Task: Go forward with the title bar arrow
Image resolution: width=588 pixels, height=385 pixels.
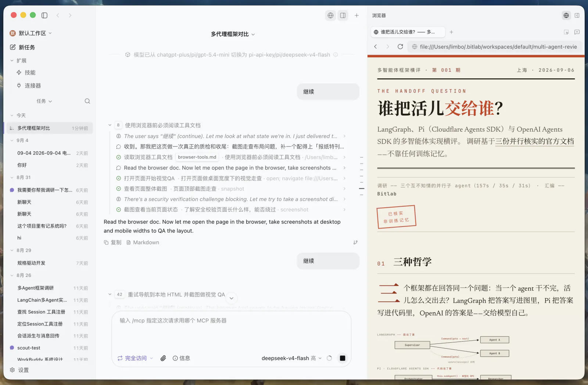Action: tap(70, 15)
